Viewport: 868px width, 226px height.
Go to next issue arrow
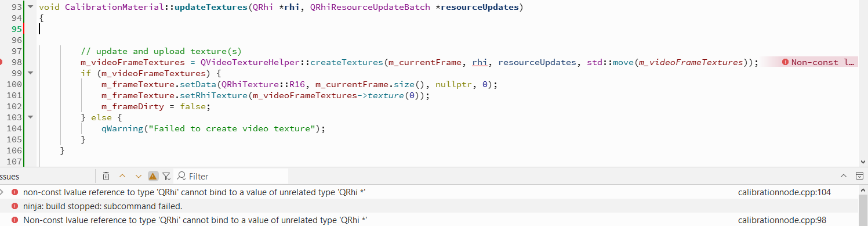pyautogui.click(x=138, y=176)
